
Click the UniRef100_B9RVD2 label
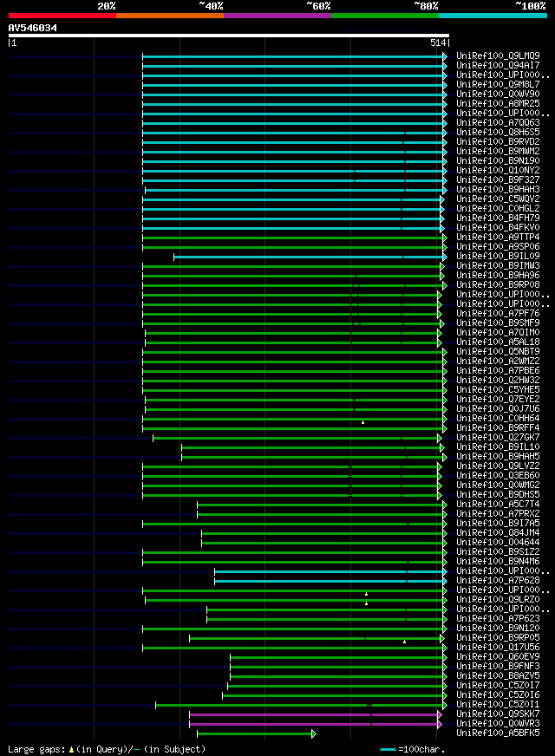click(x=498, y=142)
